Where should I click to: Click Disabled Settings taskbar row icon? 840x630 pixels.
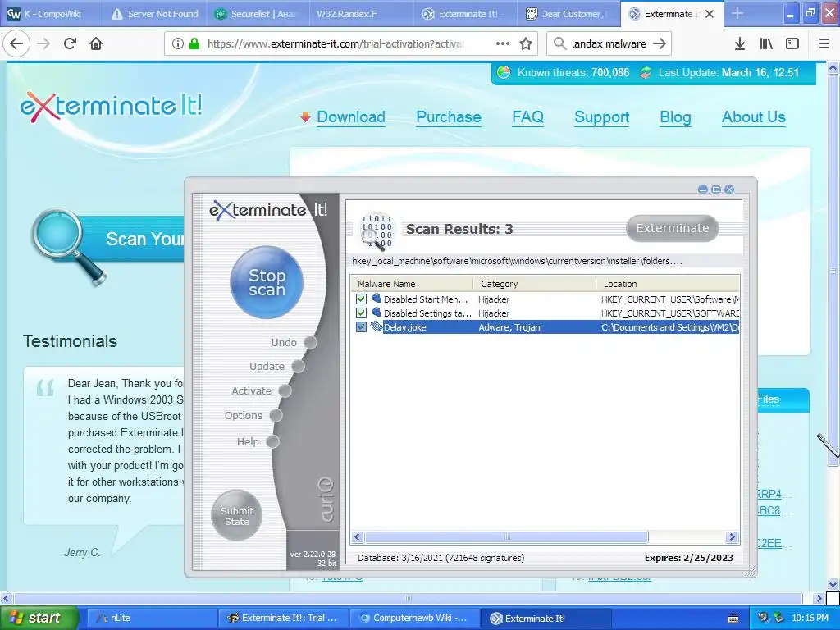point(376,313)
